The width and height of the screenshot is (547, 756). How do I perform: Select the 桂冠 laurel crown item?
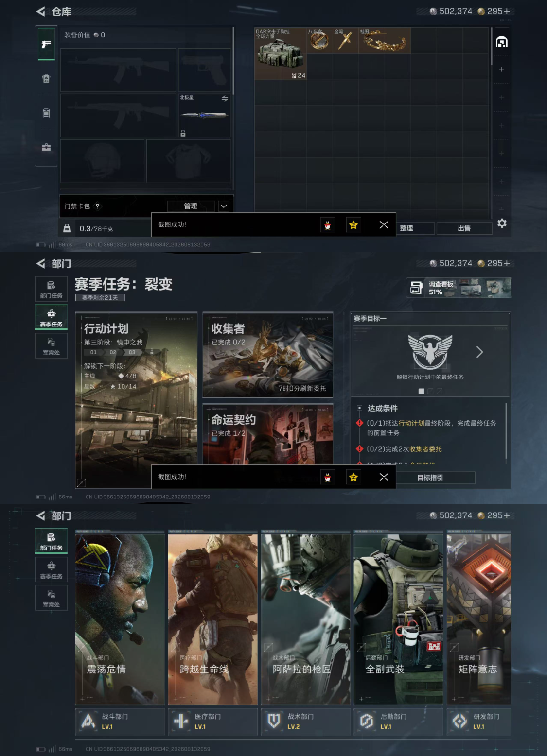385,40
